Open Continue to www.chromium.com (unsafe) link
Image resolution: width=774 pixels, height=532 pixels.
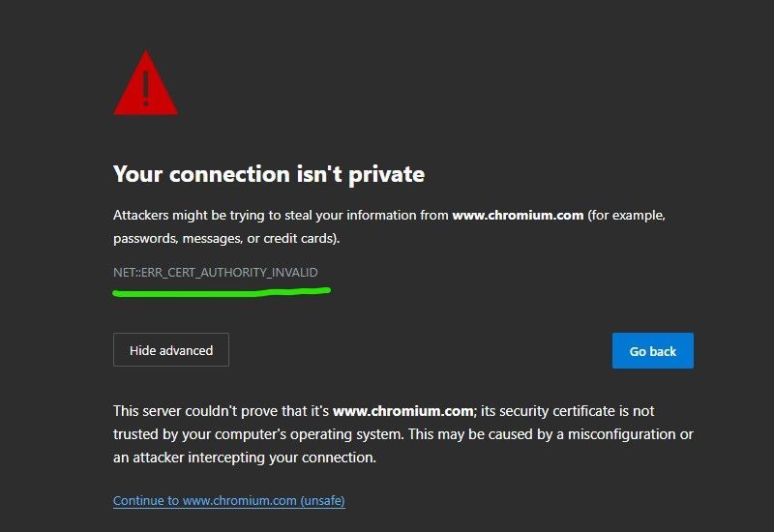click(x=228, y=500)
